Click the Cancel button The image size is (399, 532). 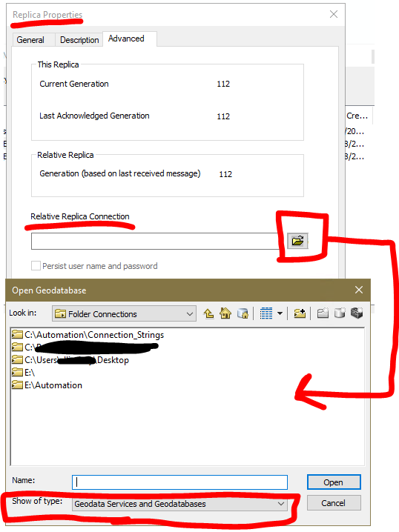coord(334,503)
